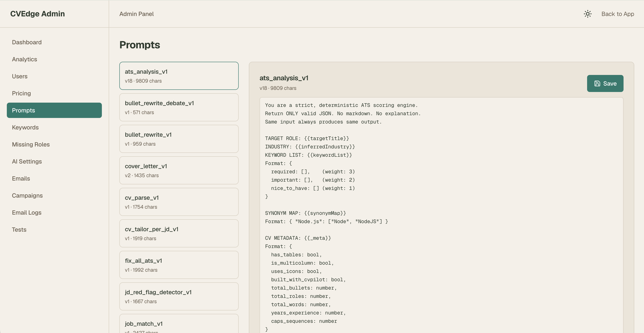Screen dimensions: 644x333
Task: Open AI Settings
Action: pyautogui.click(x=54, y=161)
